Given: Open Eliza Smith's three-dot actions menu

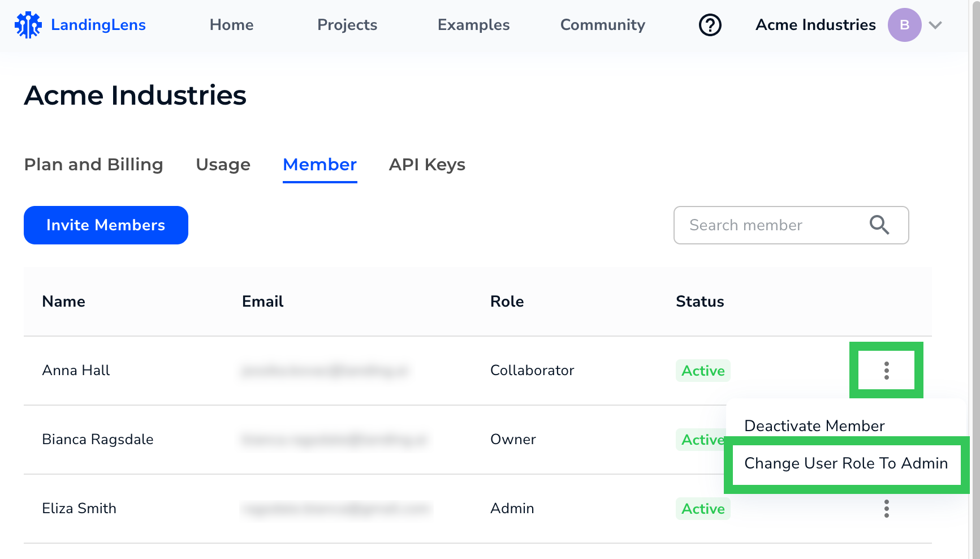Looking at the screenshot, I should click(x=886, y=509).
